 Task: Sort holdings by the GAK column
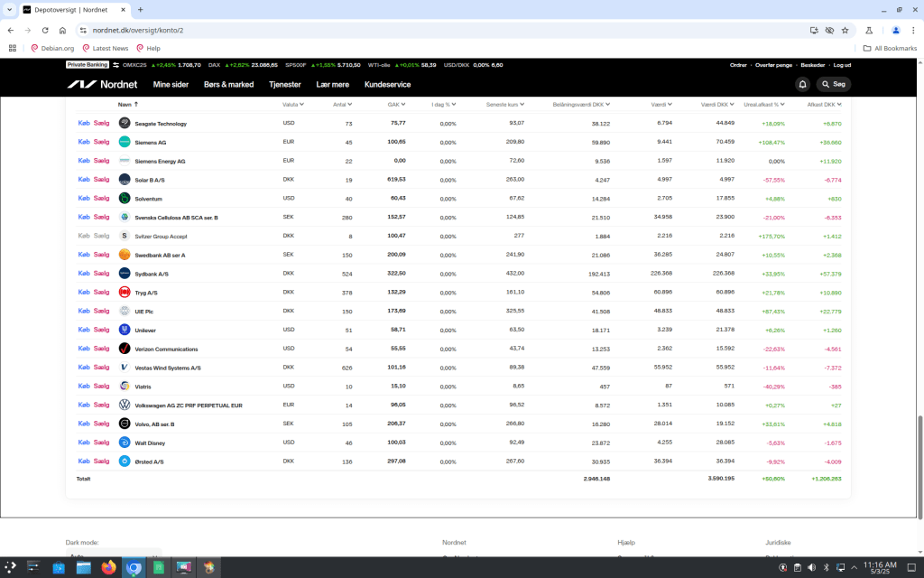[x=395, y=105]
